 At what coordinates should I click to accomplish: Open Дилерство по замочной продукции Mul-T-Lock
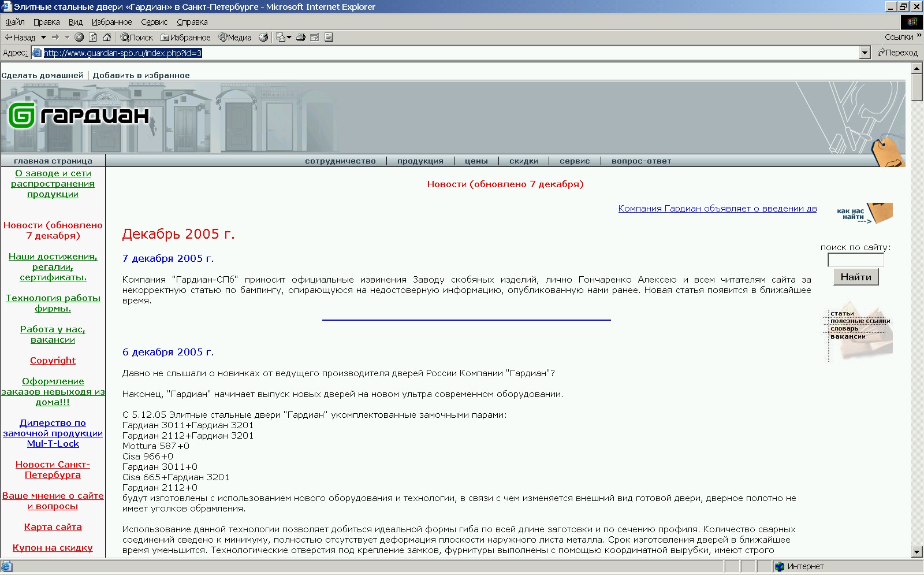pyautogui.click(x=53, y=433)
